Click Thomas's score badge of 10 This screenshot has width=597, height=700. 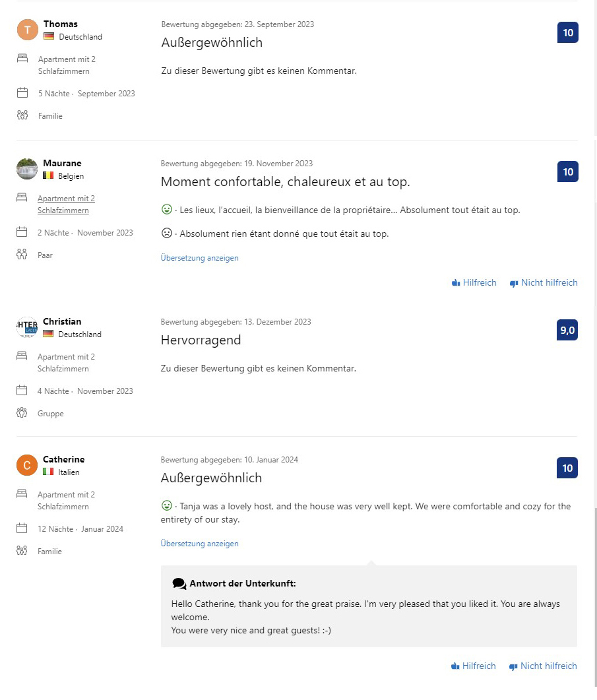(568, 32)
